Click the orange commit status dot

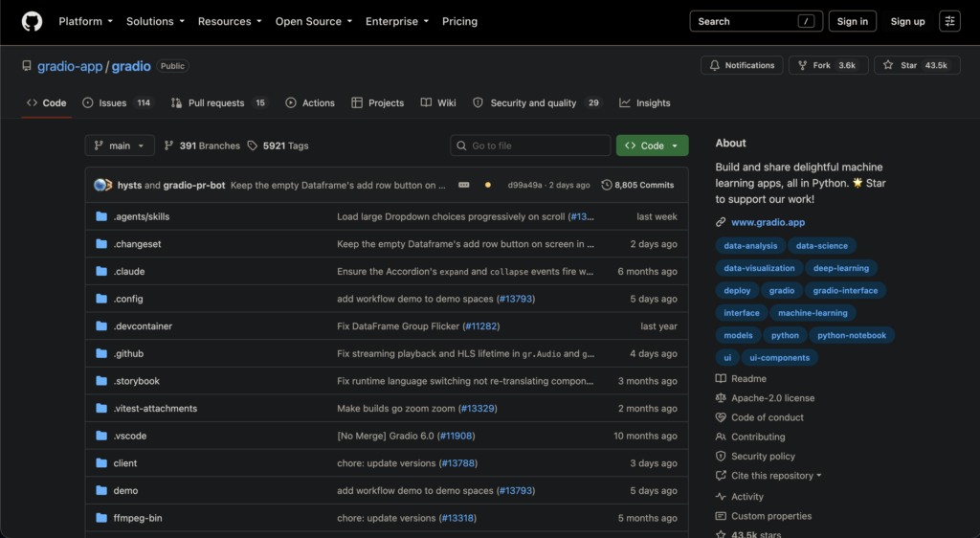488,185
